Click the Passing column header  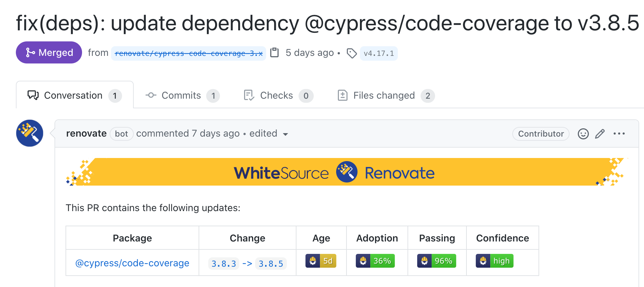point(437,238)
